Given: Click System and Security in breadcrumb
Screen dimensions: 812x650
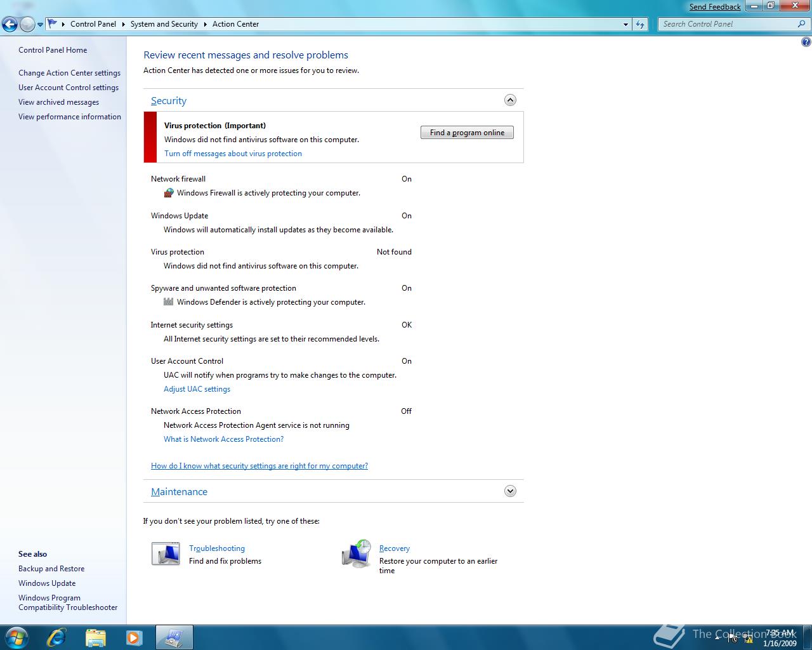Looking at the screenshot, I should coord(164,24).
